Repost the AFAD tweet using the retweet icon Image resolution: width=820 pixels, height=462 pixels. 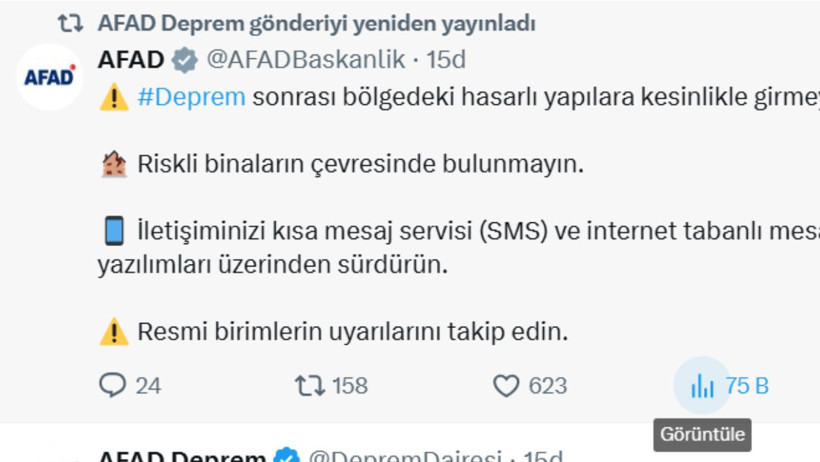coord(309,385)
